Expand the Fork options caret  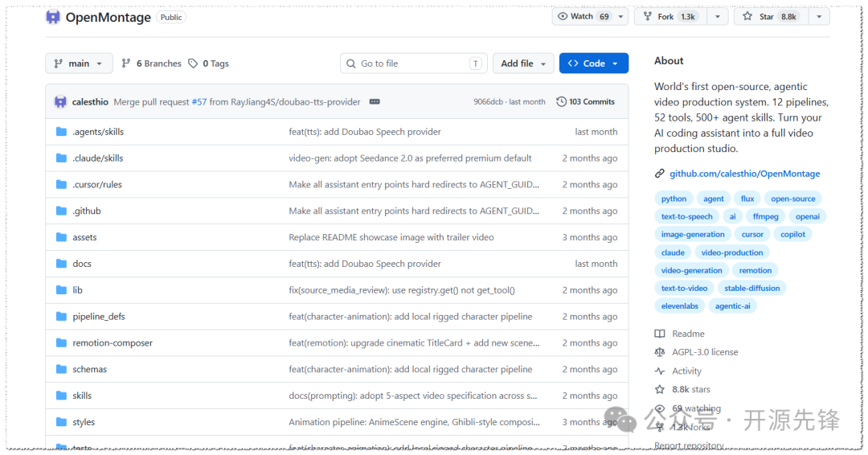click(718, 17)
